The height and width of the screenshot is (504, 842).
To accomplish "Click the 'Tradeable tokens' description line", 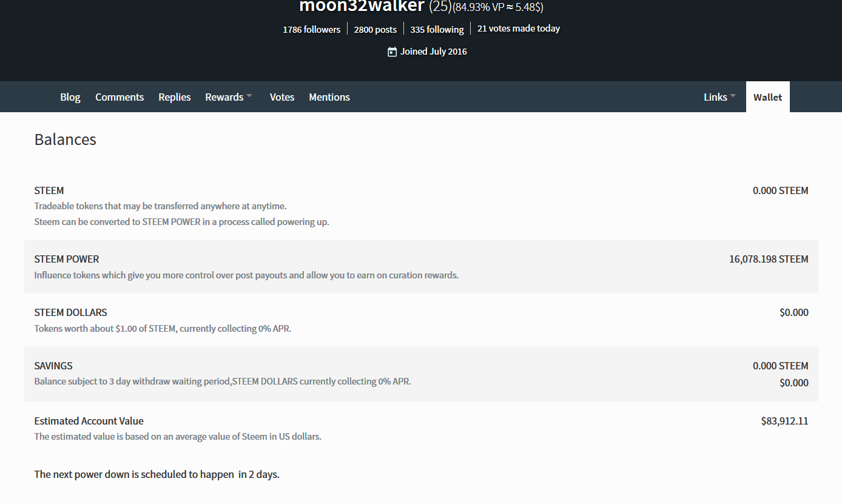I will click(160, 206).
